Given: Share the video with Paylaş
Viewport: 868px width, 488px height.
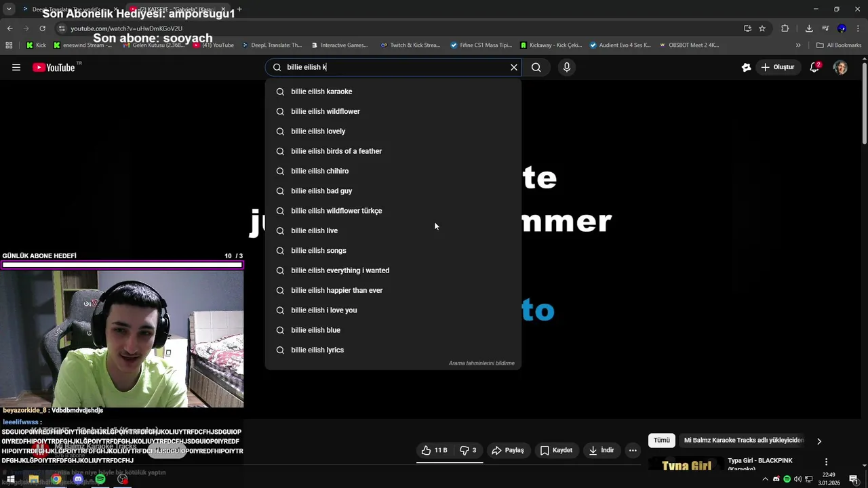Looking at the screenshot, I should tap(508, 450).
